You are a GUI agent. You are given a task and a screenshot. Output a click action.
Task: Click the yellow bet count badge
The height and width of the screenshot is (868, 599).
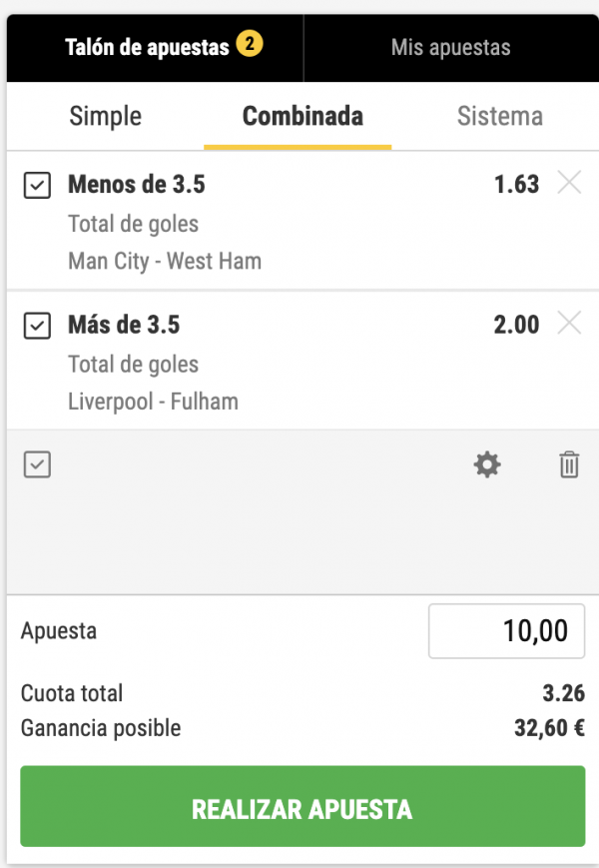250,45
